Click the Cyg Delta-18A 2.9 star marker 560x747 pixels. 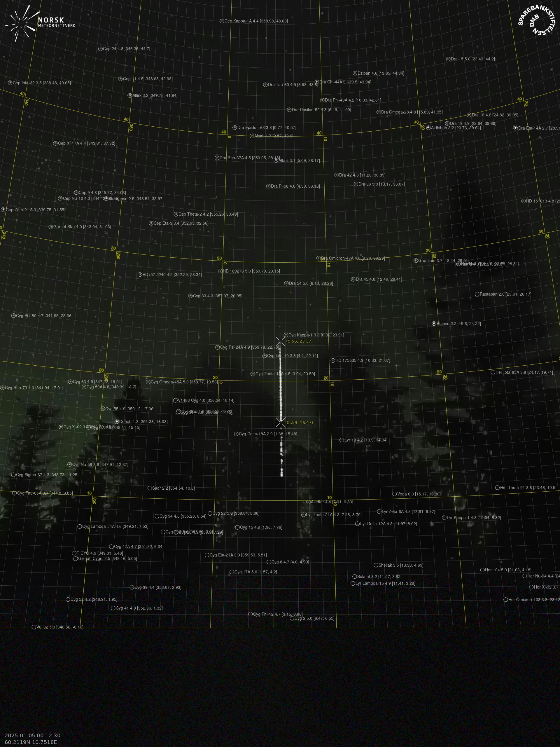(236, 434)
